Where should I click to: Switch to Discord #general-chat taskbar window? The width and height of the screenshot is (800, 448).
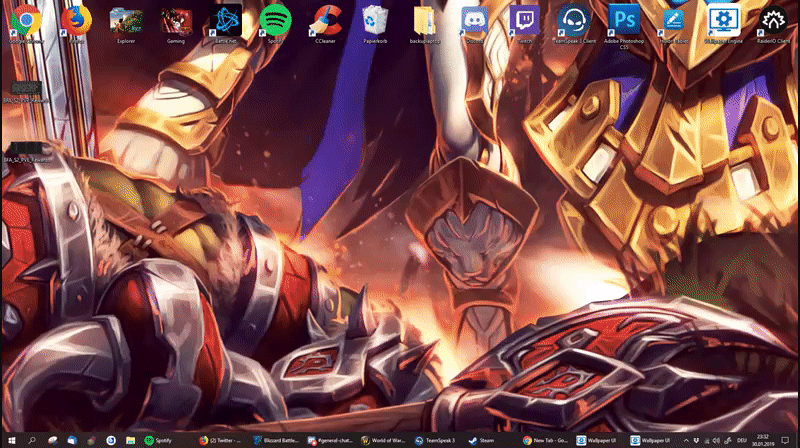pos(331,440)
